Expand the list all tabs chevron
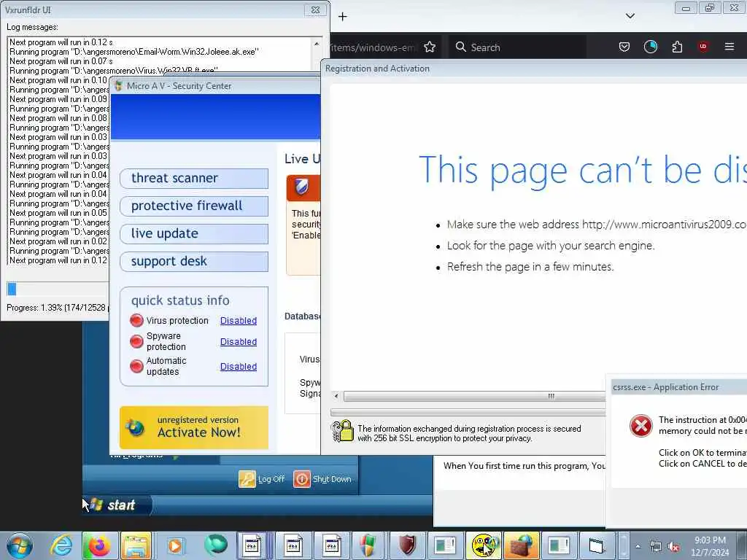 630,16
